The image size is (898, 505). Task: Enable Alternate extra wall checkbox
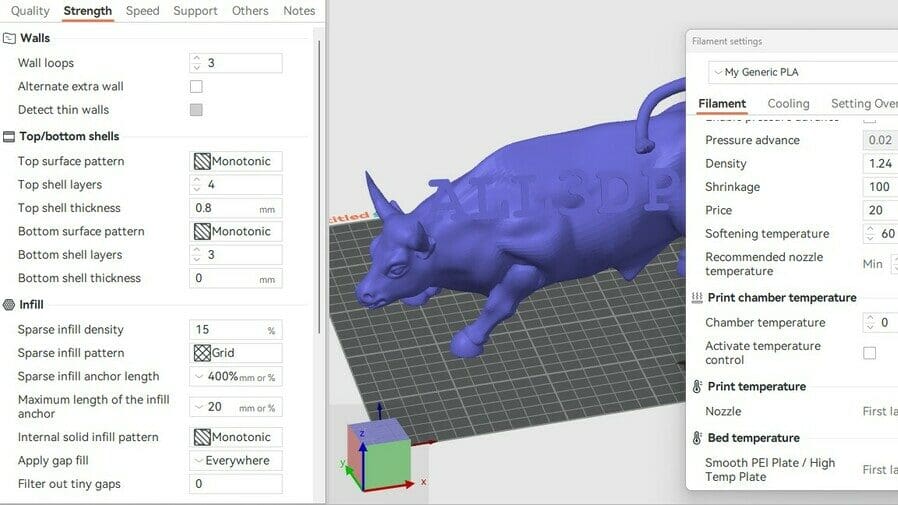[196, 87]
